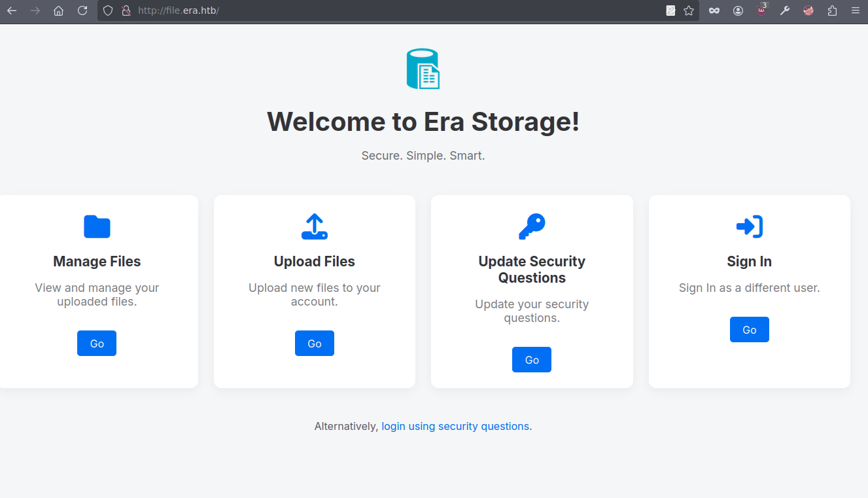Screen dimensions: 868x498
Task: Open the browser extensions puzzle icon
Action: tap(832, 10)
